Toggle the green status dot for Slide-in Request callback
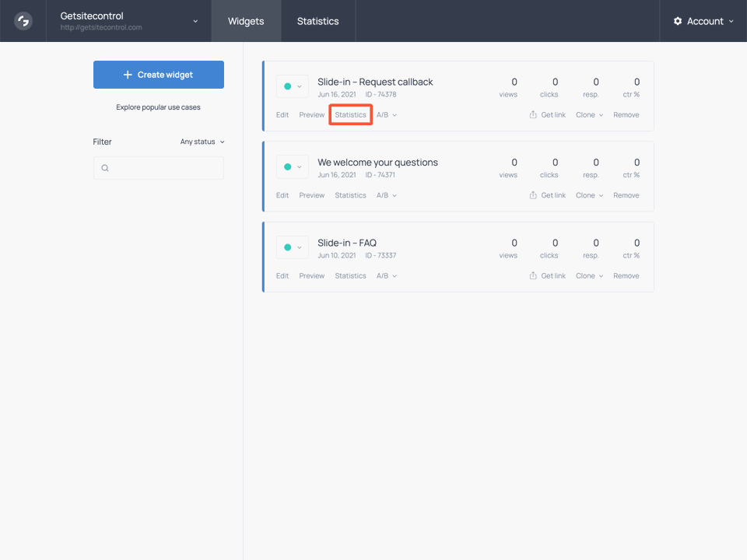Viewport: 747px width, 560px height. [288, 86]
